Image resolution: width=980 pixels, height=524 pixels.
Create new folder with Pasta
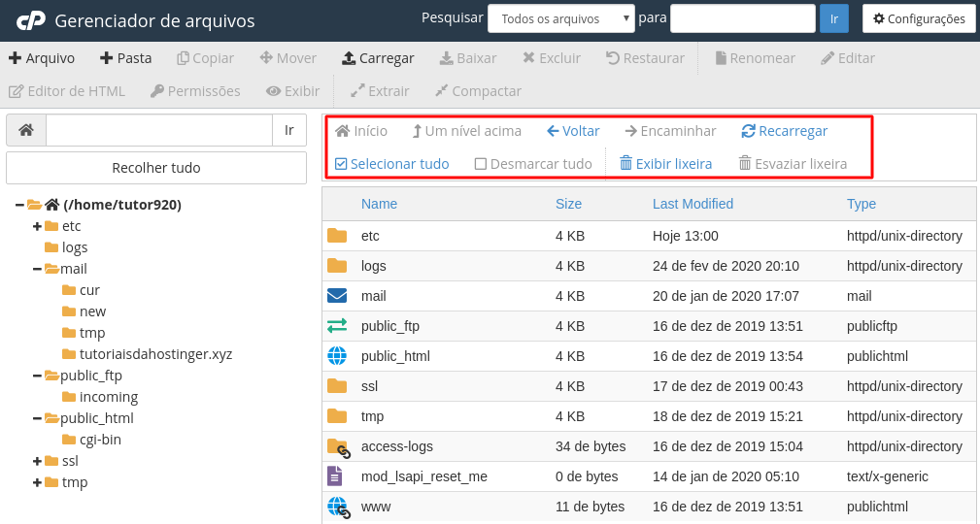coord(125,58)
